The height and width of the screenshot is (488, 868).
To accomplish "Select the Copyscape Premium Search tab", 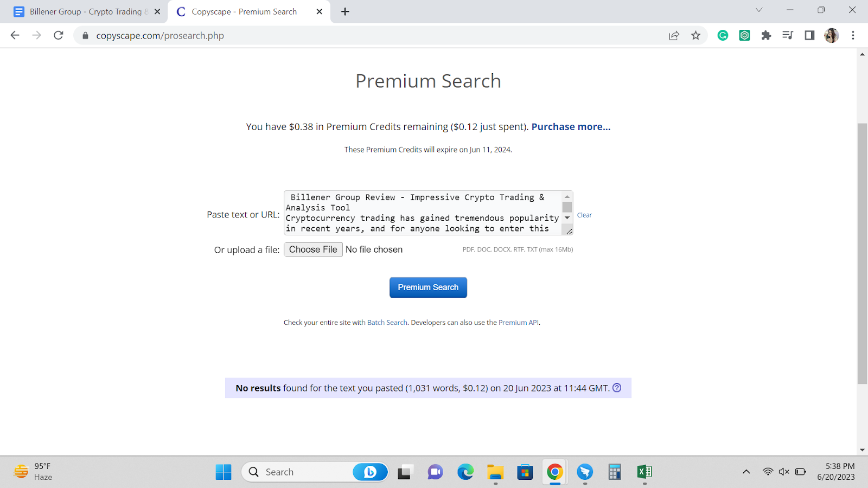I will pyautogui.click(x=250, y=11).
